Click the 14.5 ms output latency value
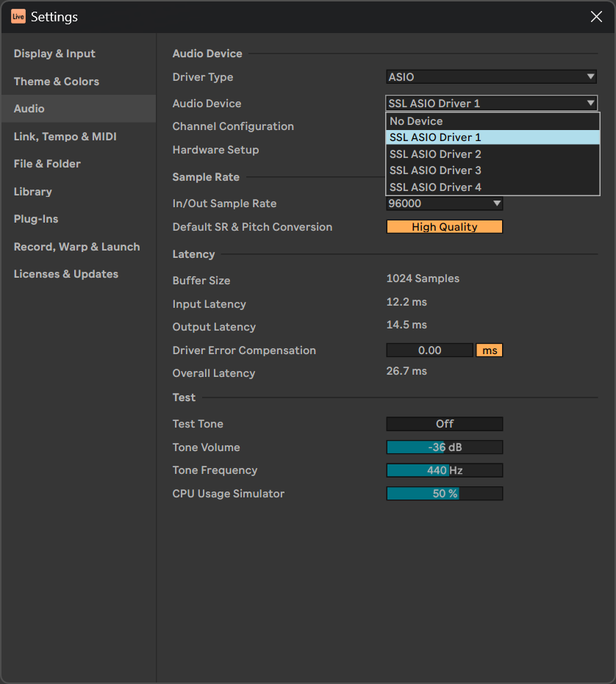Screen dimensions: 616x684 [x=407, y=325]
